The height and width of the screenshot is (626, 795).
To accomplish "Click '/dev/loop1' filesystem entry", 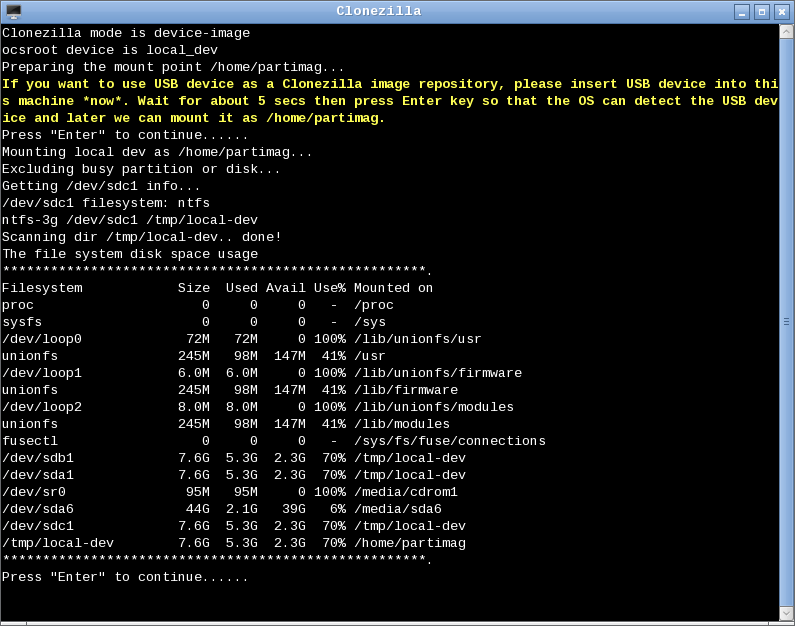I will click(42, 373).
